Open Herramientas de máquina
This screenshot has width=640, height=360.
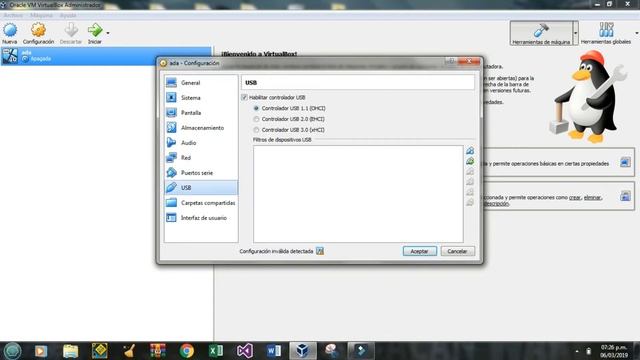[x=541, y=33]
